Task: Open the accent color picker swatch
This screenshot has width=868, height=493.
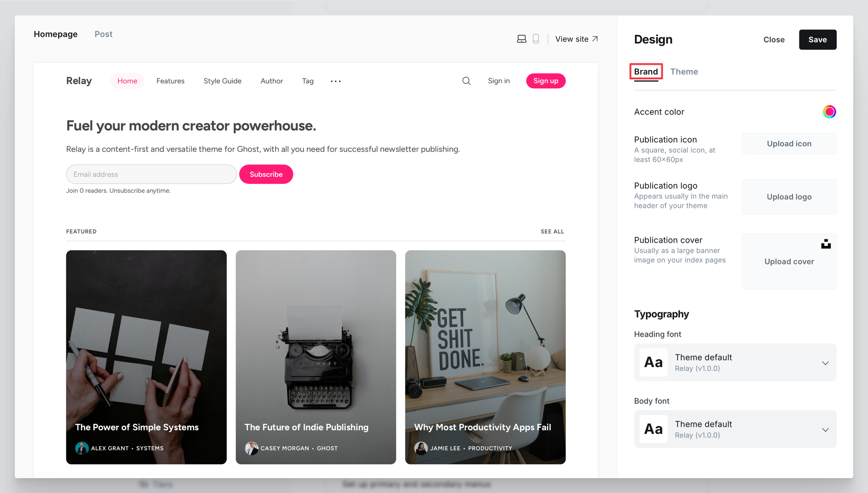Action: point(829,112)
